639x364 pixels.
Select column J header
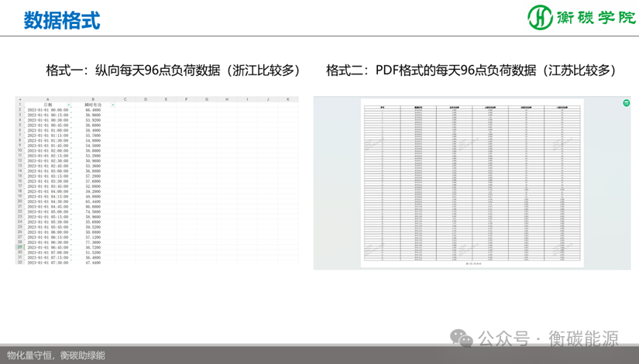click(x=268, y=99)
